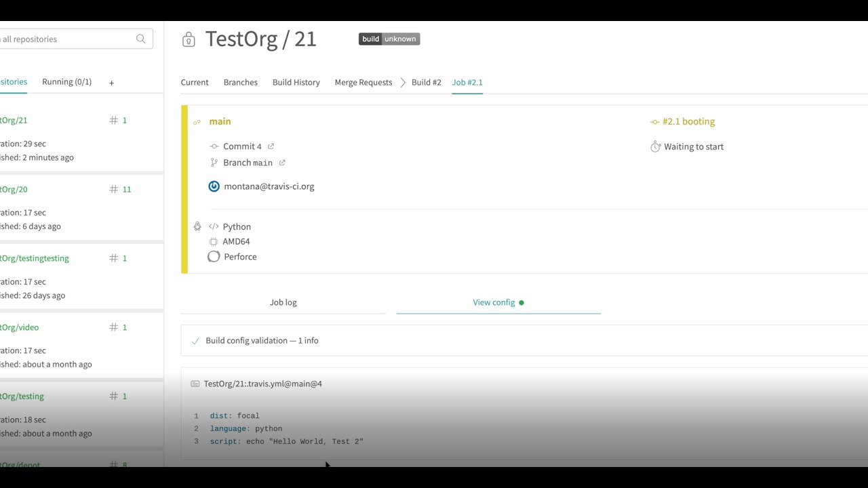
Task: Click the search magnifier icon in repositories box
Action: 141,39
